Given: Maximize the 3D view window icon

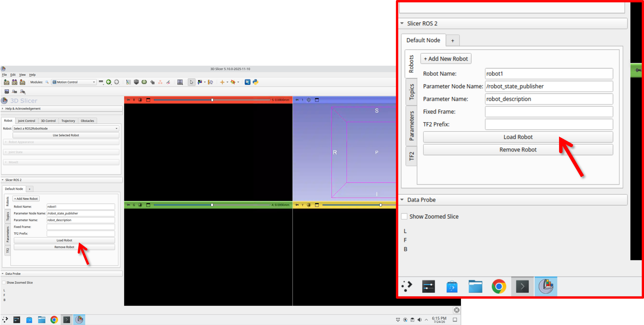Looking at the screenshot, I should 317,100.
